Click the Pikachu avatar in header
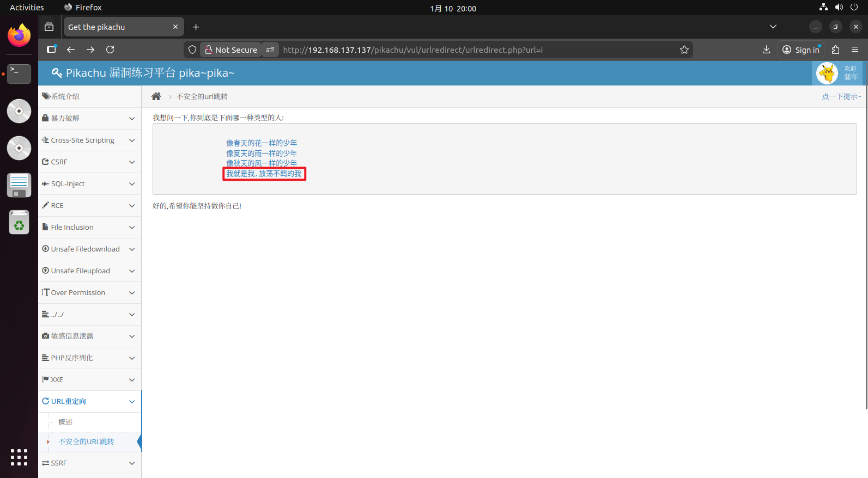This screenshot has width=868, height=478. coord(827,73)
